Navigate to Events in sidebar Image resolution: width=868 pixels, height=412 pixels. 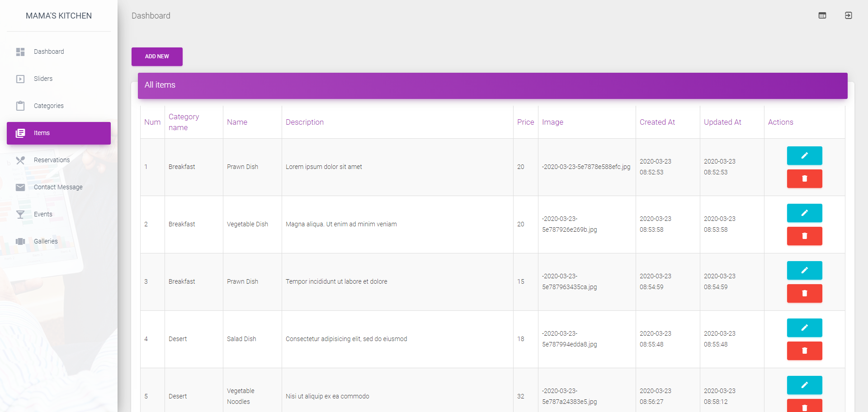tap(43, 215)
